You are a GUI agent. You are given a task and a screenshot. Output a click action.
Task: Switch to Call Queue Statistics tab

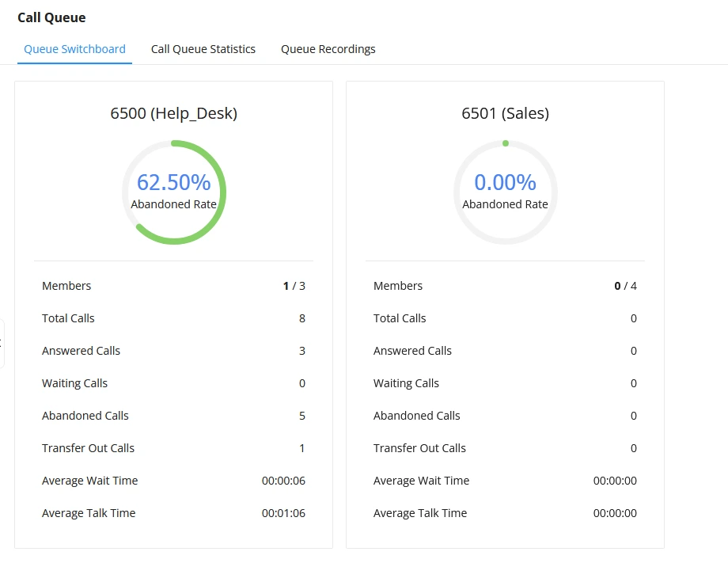click(203, 49)
